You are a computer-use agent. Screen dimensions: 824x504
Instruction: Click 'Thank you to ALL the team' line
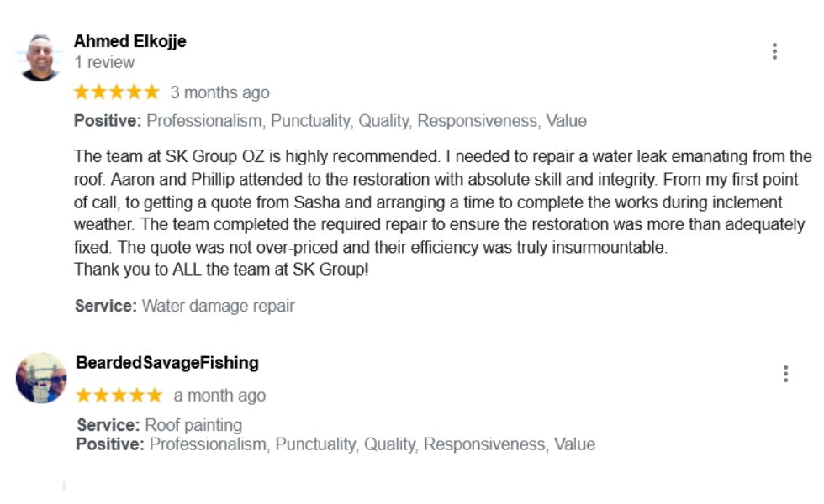point(221,270)
